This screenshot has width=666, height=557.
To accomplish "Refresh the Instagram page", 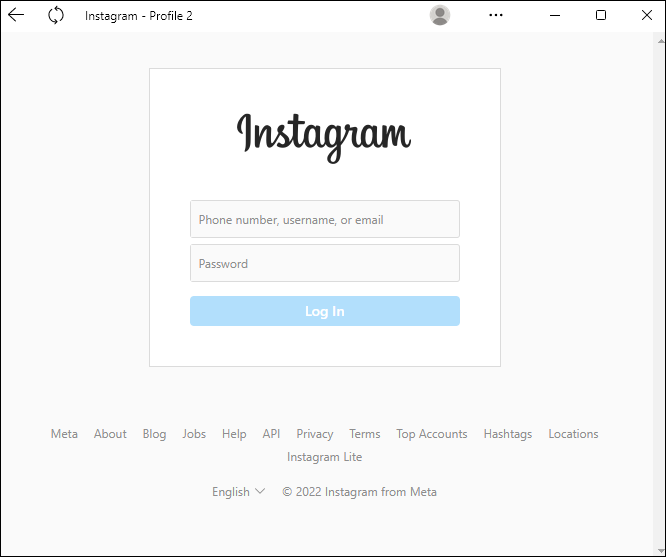I will pyautogui.click(x=56, y=15).
